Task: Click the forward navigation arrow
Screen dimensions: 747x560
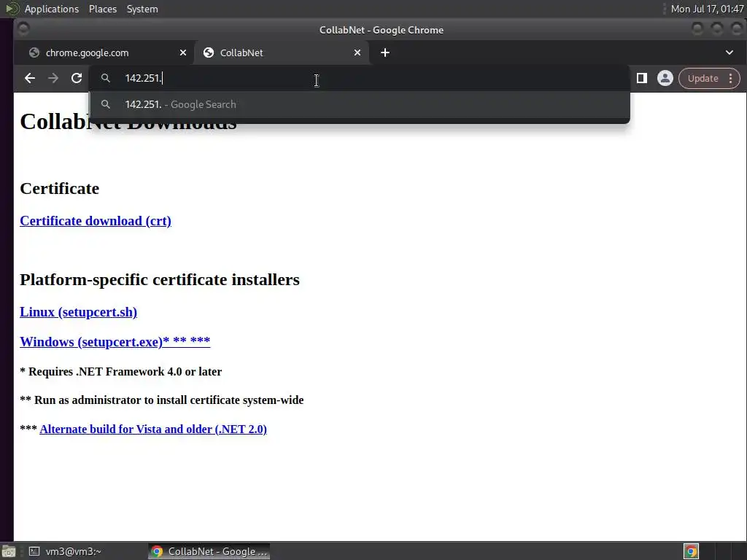Action: 53,78
